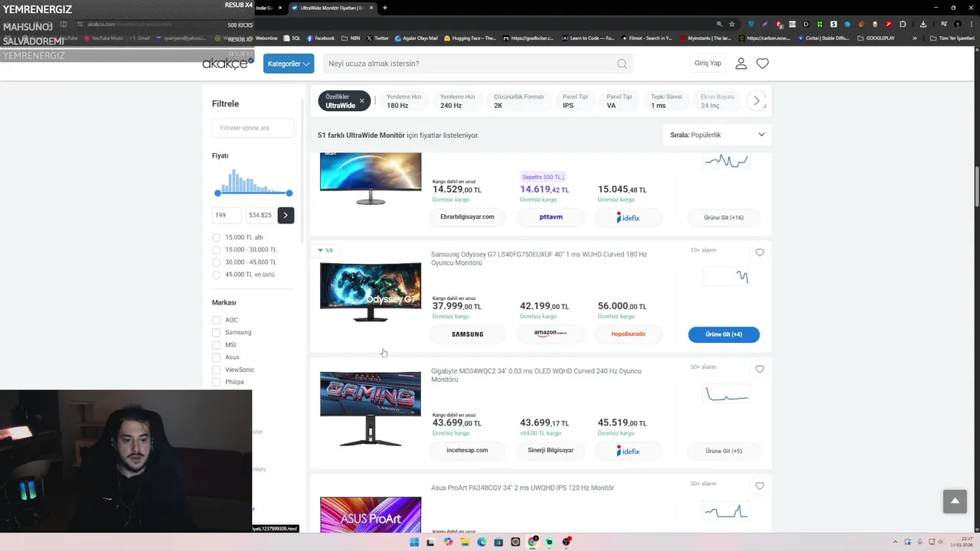This screenshot has height=551, width=980.
Task: Remove the UltraWide filter chip via X
Action: [x=362, y=101]
